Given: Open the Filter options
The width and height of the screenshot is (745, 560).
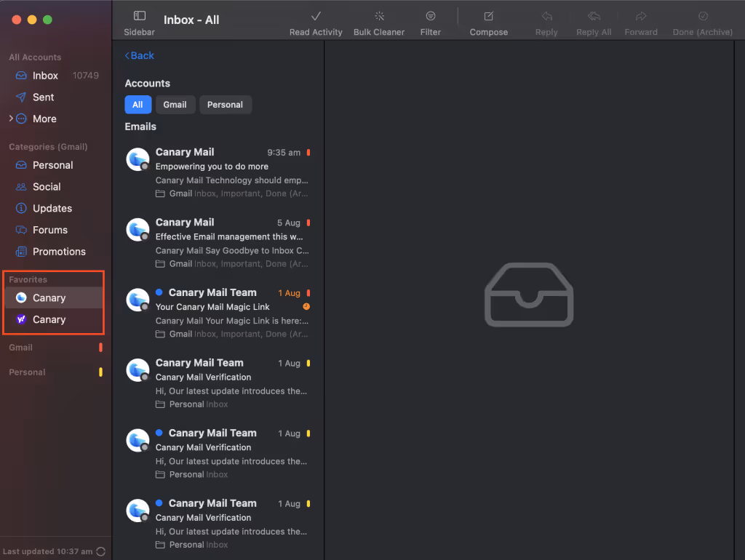Looking at the screenshot, I should 431,23.
